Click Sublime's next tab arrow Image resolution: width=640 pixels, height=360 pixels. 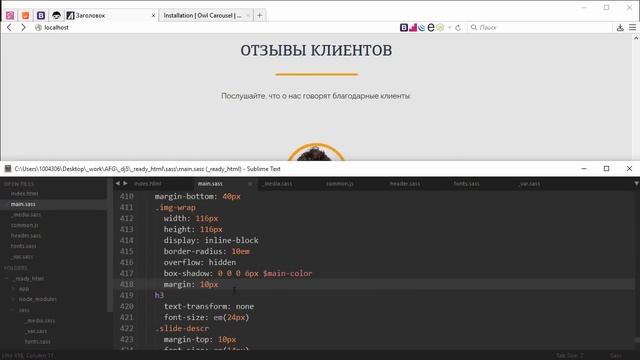[x=125, y=184]
